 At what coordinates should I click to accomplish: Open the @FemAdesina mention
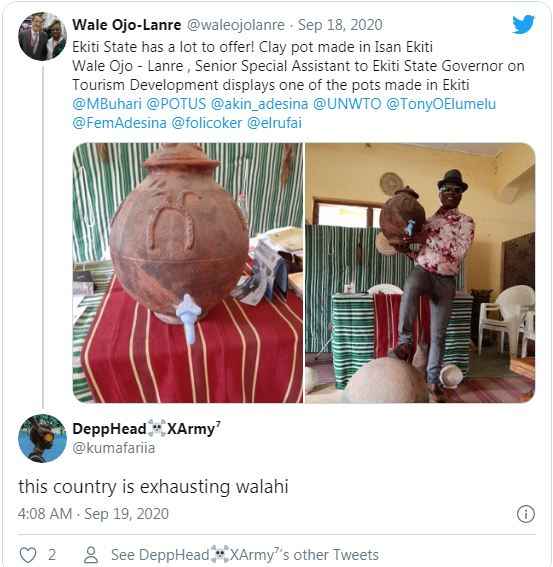point(119,123)
